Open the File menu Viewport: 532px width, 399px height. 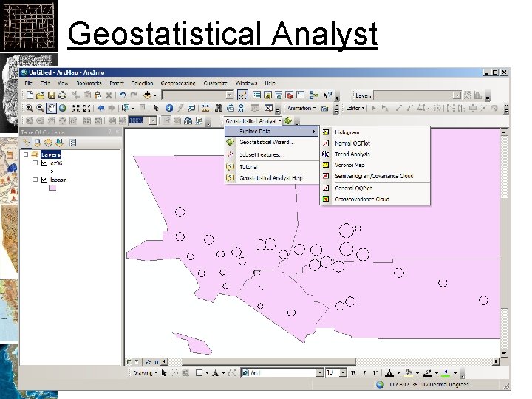point(29,83)
